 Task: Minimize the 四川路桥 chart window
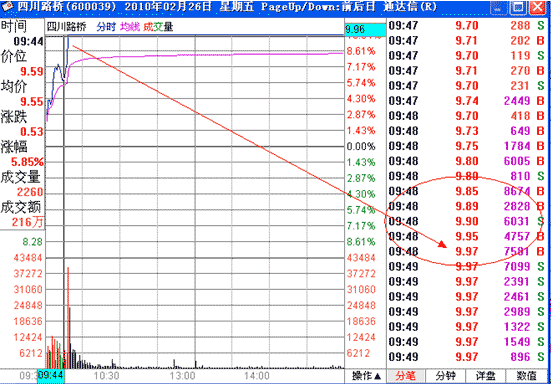tap(499, 7)
